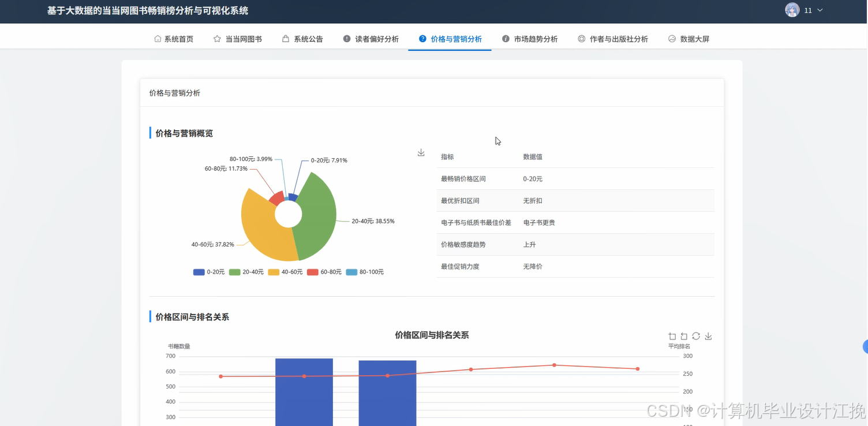
Task: Click the 无降价 value cell
Action: click(533, 267)
